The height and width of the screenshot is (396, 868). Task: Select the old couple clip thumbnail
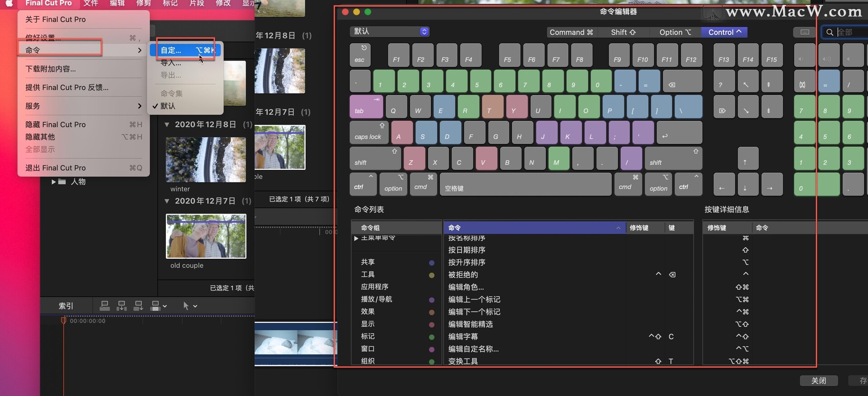tap(206, 236)
